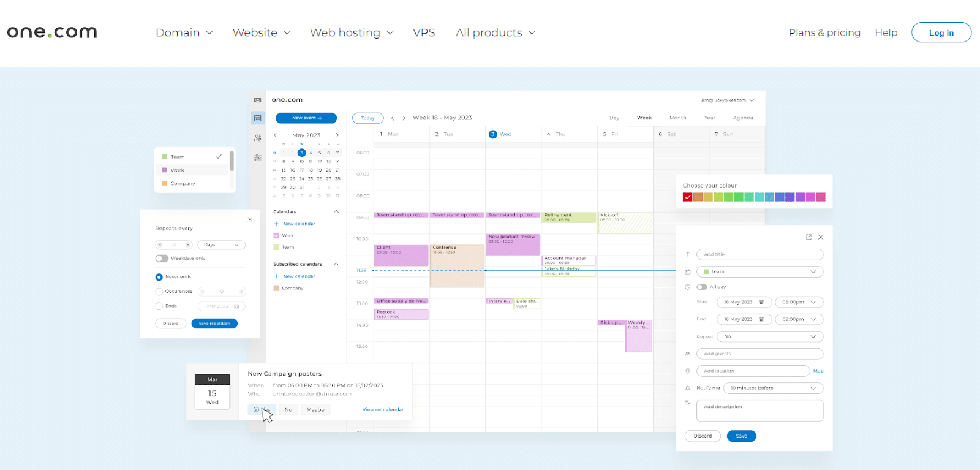The image size is (980, 470).
Task: Select Team option in calendar list popup
Action: coord(192,157)
